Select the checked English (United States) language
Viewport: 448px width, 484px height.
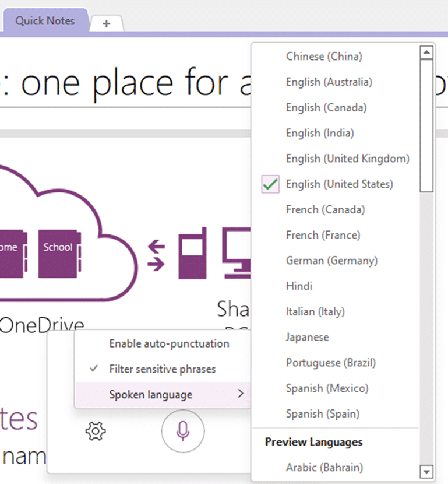pos(339,184)
